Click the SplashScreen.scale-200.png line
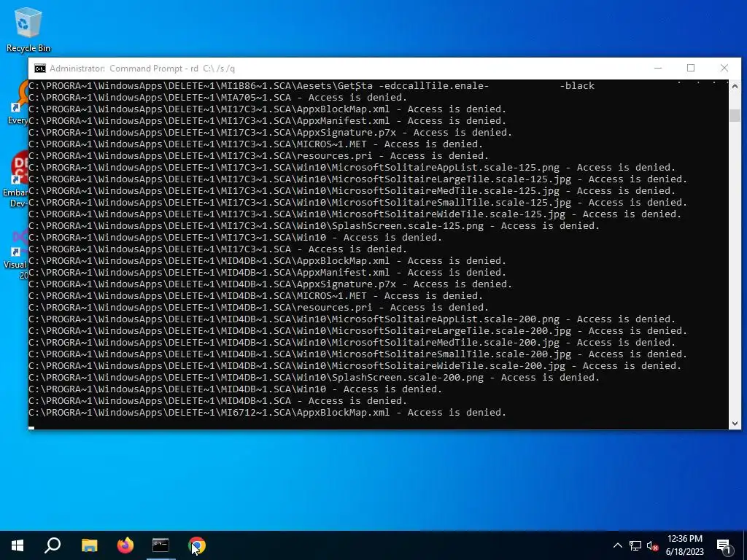The height and width of the screenshot is (560, 747). (x=314, y=378)
